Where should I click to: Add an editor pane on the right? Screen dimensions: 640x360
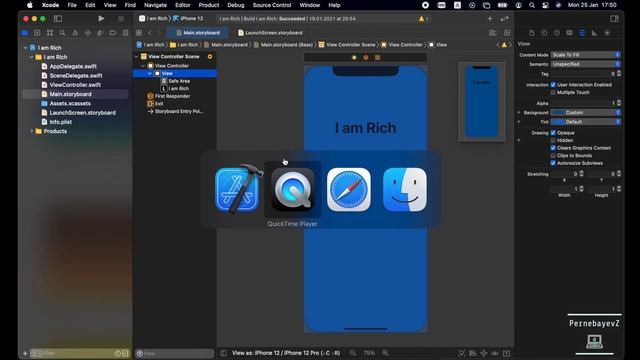507,33
